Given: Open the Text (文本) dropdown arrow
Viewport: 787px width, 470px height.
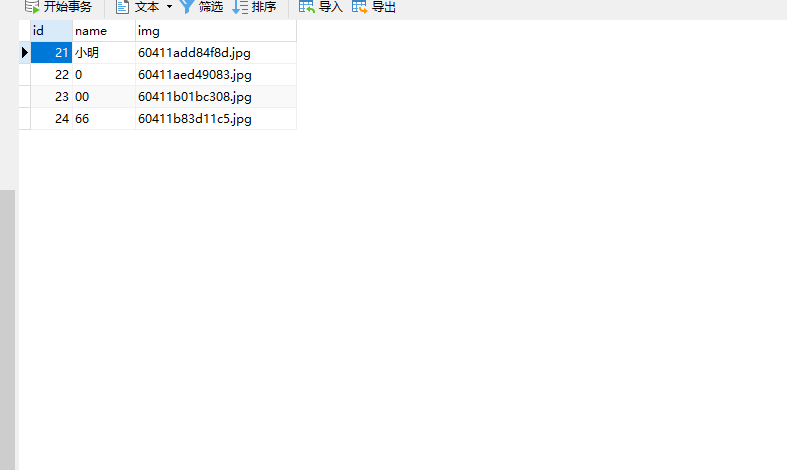Looking at the screenshot, I should 169,7.
